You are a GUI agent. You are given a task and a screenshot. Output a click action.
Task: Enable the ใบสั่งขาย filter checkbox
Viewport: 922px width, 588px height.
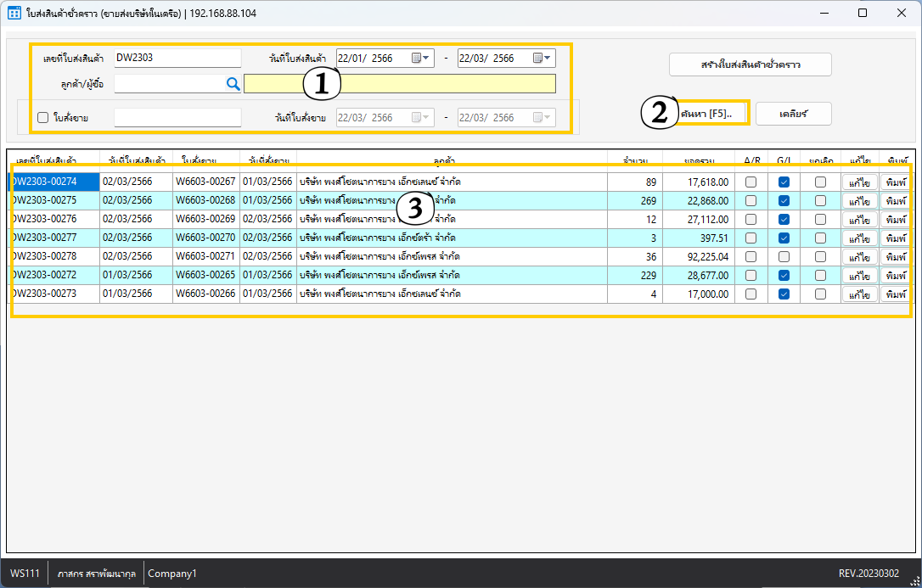click(43, 118)
